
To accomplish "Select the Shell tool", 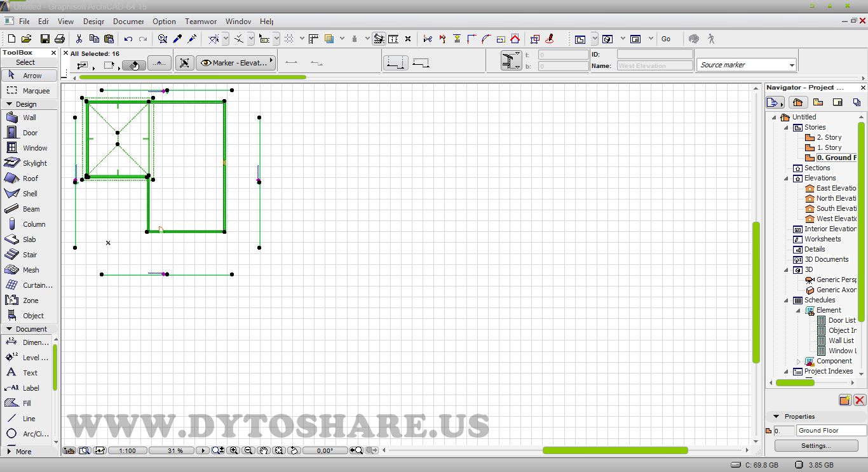I will 29,194.
